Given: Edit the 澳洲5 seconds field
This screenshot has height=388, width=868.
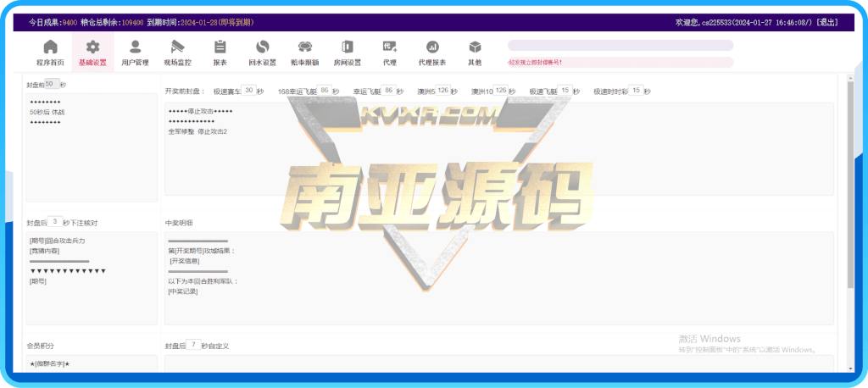Looking at the screenshot, I should coord(442,90).
